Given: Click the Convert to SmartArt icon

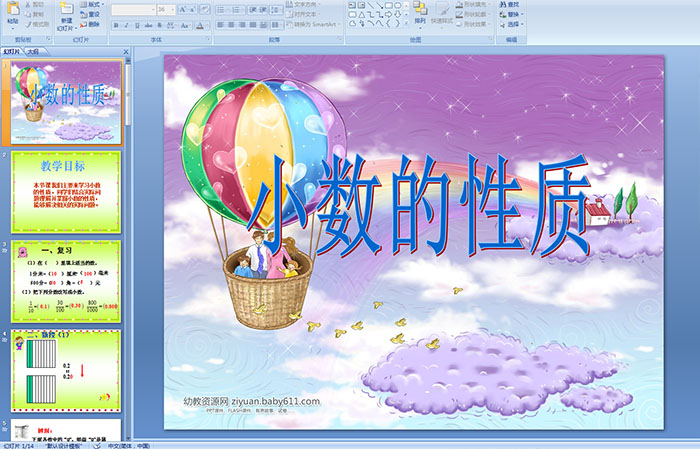Looking at the screenshot, I should tap(289, 24).
